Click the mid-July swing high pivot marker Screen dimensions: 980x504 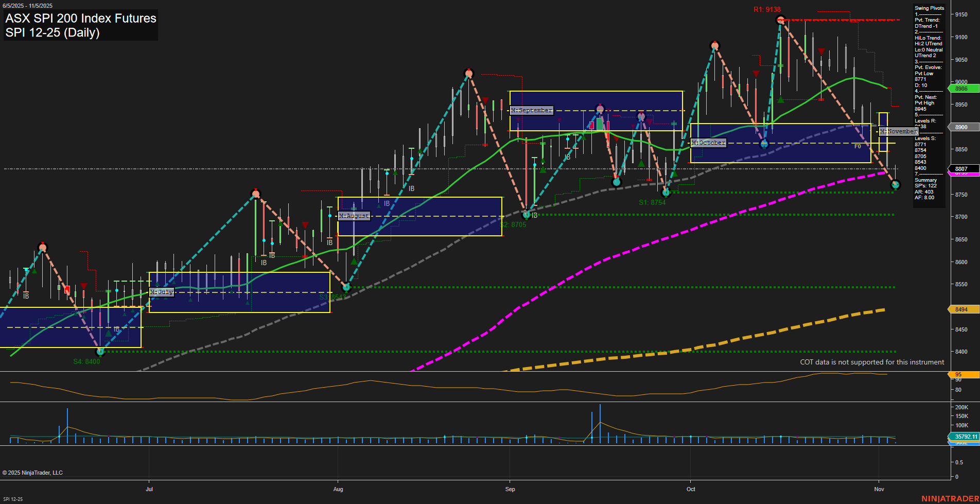coord(256,194)
